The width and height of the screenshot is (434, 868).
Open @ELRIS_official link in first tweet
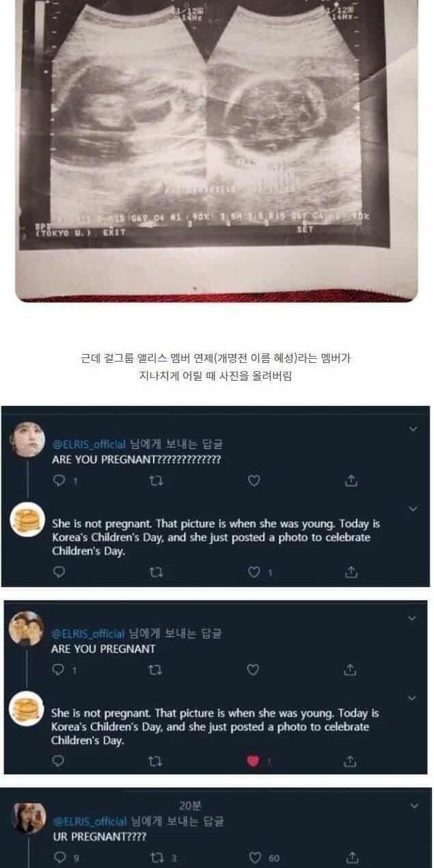coord(89,444)
